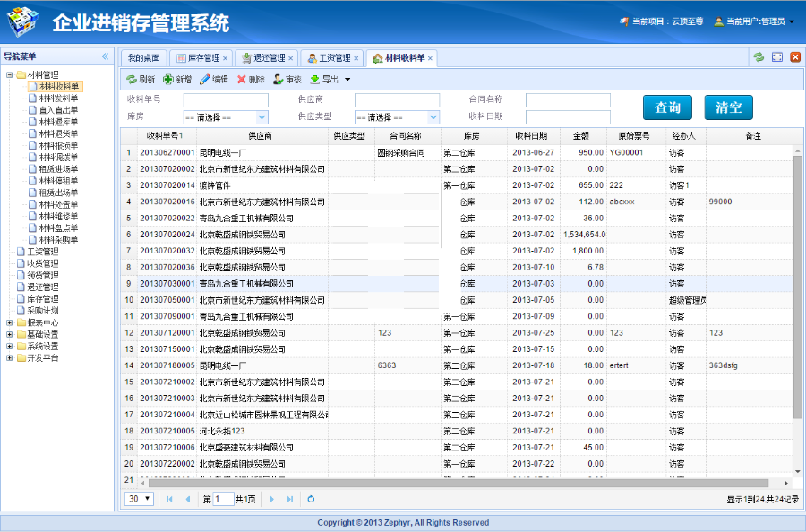The width and height of the screenshot is (806, 532).
Task: Click the 清空 clear button
Action: [x=730, y=107]
